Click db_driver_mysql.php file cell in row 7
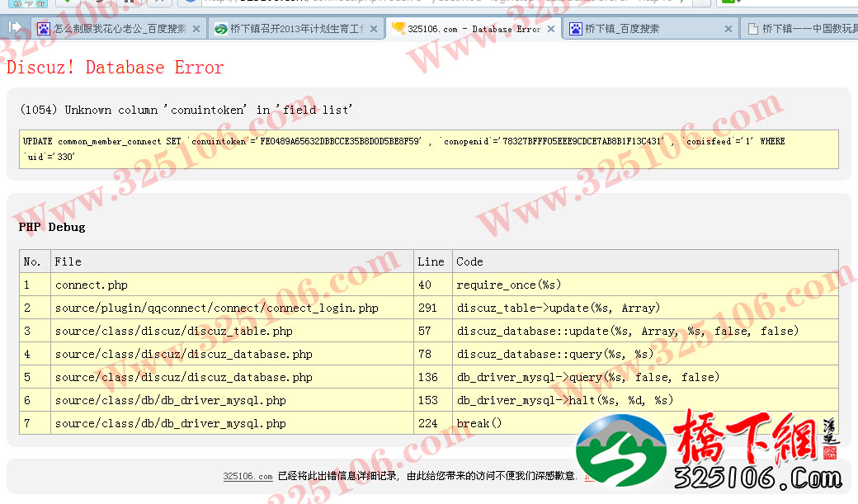858x504 pixels. pos(232,423)
